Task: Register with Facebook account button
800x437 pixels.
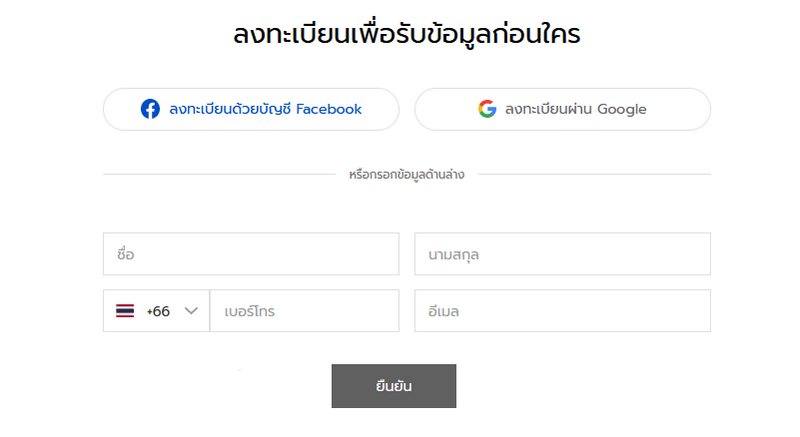Action: coord(251,109)
